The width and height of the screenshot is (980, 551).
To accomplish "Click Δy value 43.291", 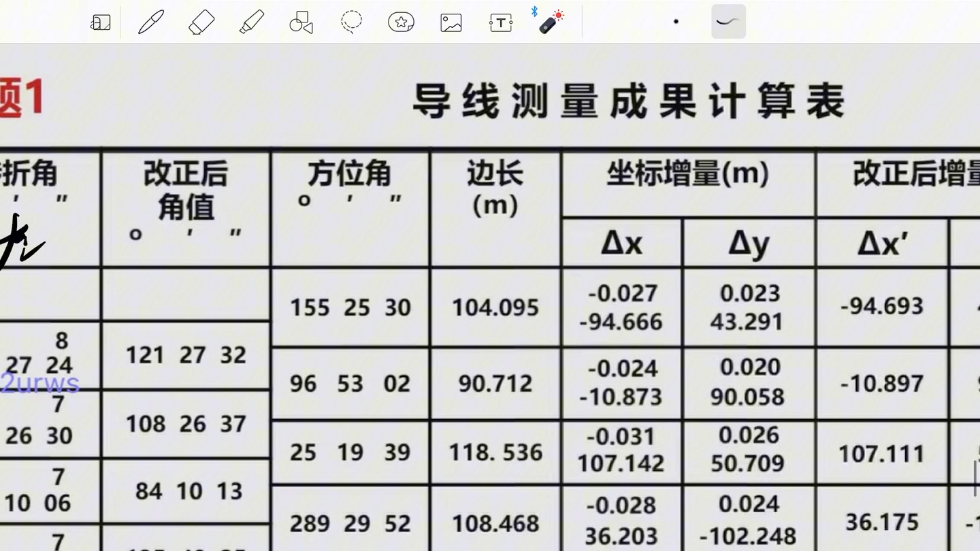I will click(747, 322).
